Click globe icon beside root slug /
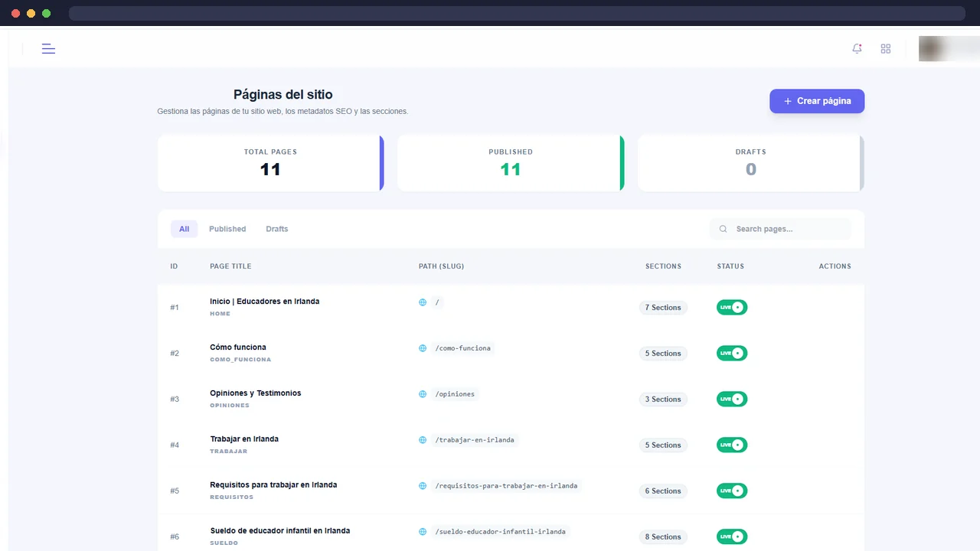 coord(423,302)
